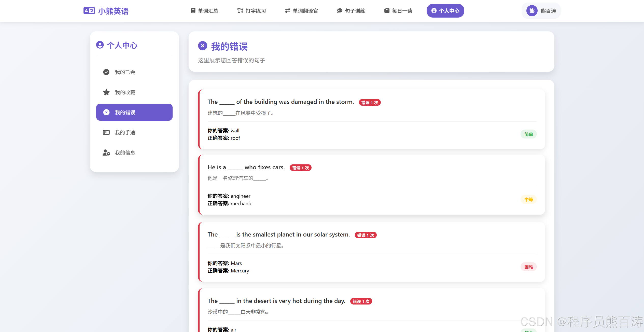This screenshot has width=644, height=332.
Task: Select 我的已会 in the sidebar
Action: 134,72
